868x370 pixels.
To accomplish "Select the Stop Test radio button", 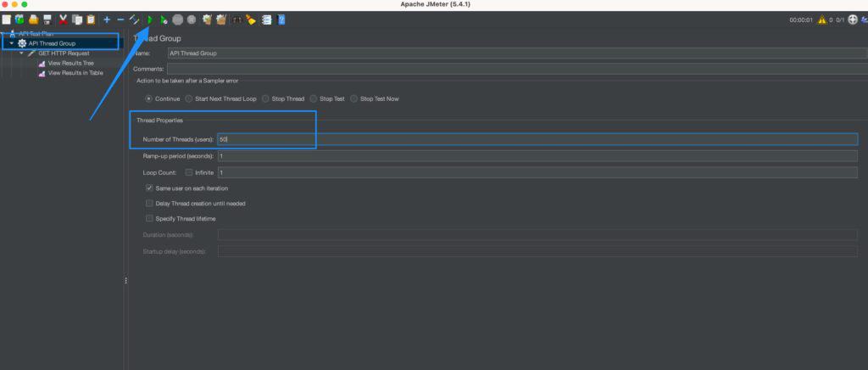I will coord(314,98).
